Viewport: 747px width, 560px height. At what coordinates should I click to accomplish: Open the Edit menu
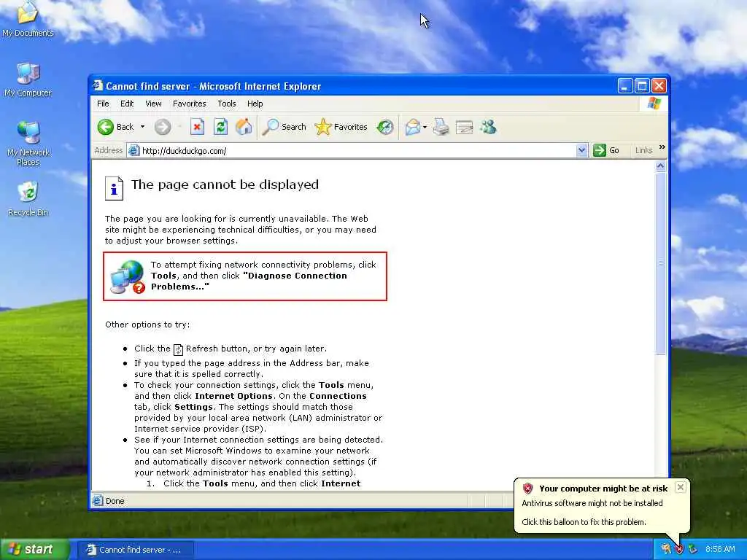127,104
